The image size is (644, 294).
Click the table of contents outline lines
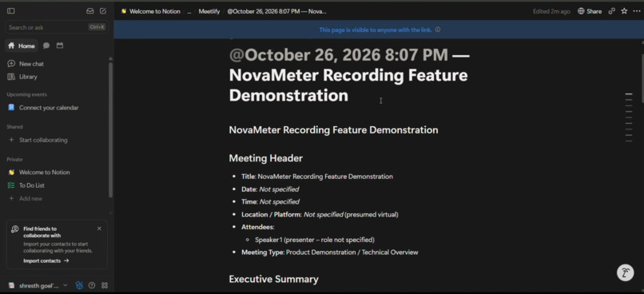[628, 117]
